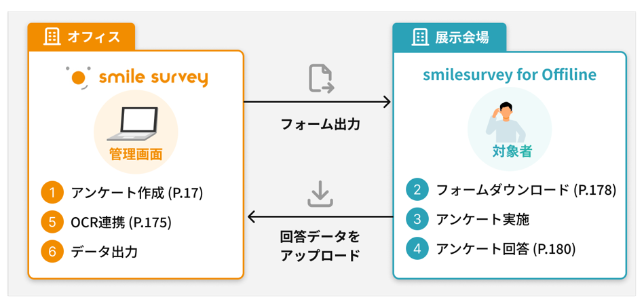
Task: Click the teal number 4 circle
Action: 417,249
